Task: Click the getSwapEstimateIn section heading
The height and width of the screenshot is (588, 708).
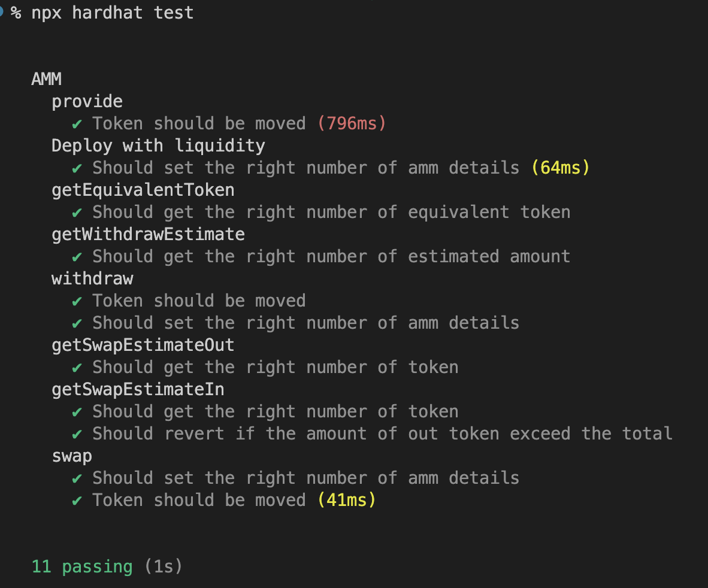Action: (x=138, y=389)
